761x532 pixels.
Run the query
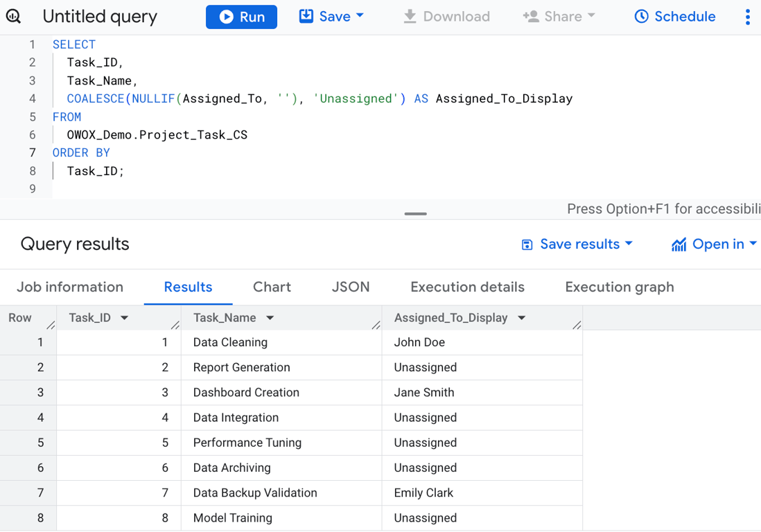point(241,17)
